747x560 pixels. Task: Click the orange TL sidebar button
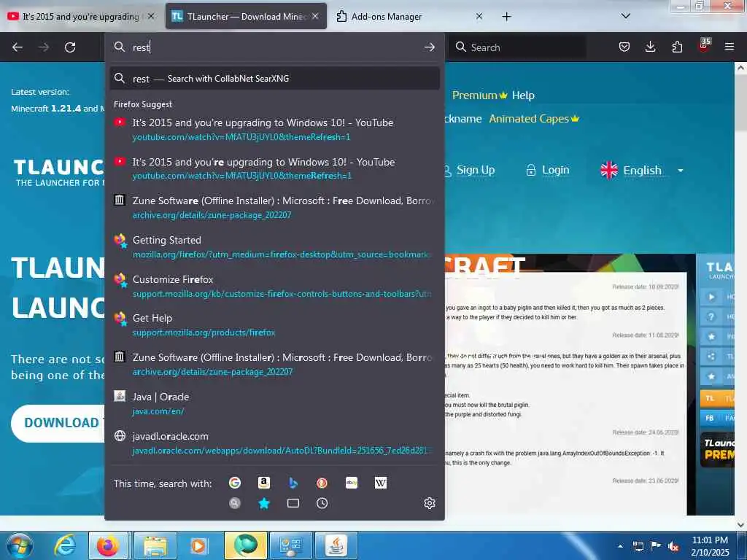[716, 398]
